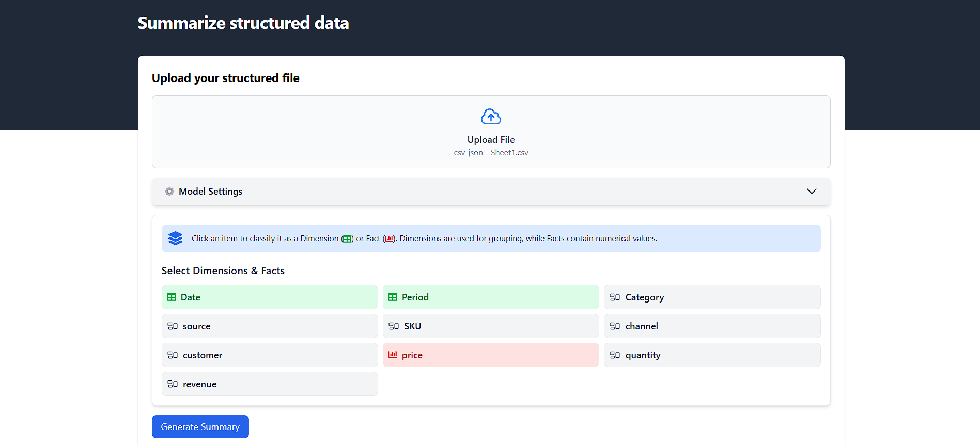Click the green Dimension icon in the hint banner

tap(347, 239)
